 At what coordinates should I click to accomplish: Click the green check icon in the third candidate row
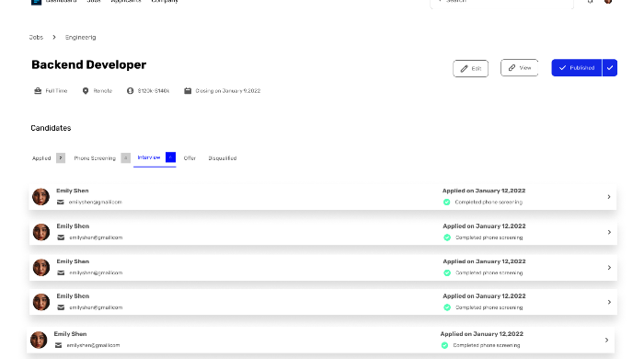coord(447,272)
